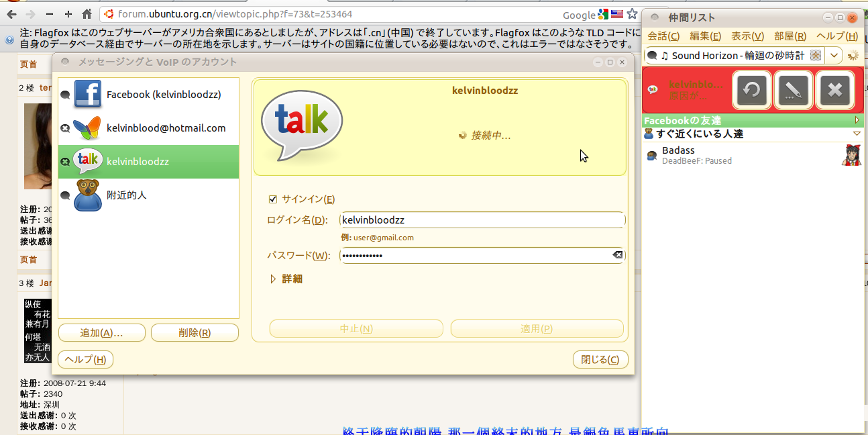Click the 閉じる(C) button
Screen dimensions: 868x435
point(600,360)
